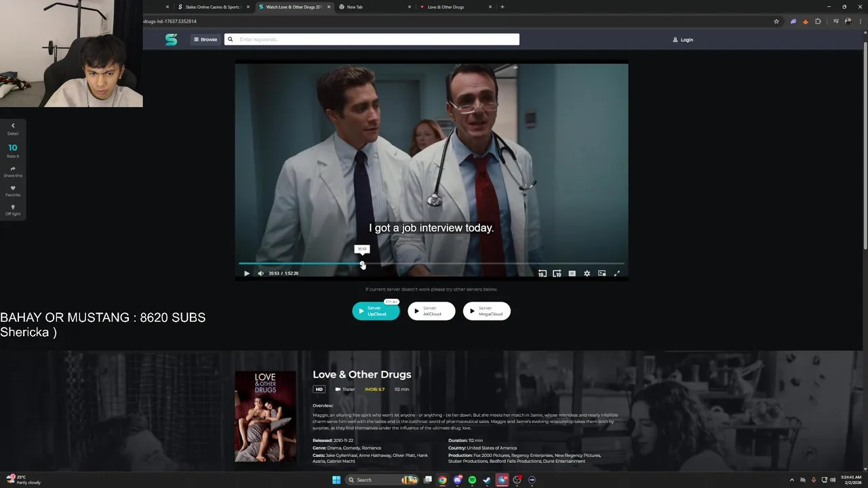Screen dimensions: 868x488
Task: Open Task View on the taskbar
Action: [x=428, y=480]
